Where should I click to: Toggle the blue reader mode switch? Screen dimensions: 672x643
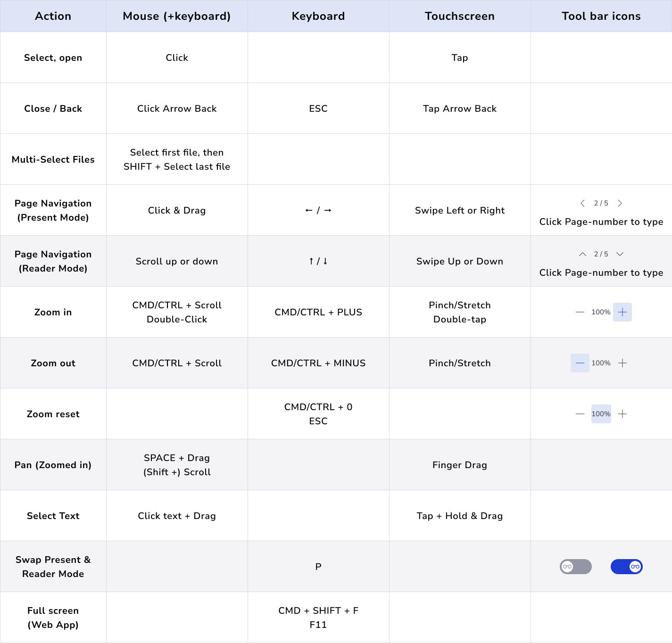(x=627, y=567)
